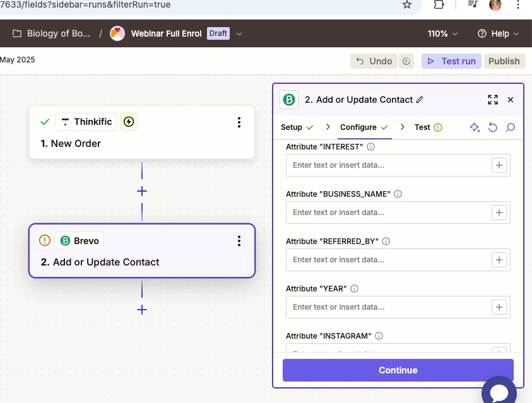532x403 pixels.
Task: Show info for Attribute REFERRED_BY
Action: pyautogui.click(x=386, y=242)
